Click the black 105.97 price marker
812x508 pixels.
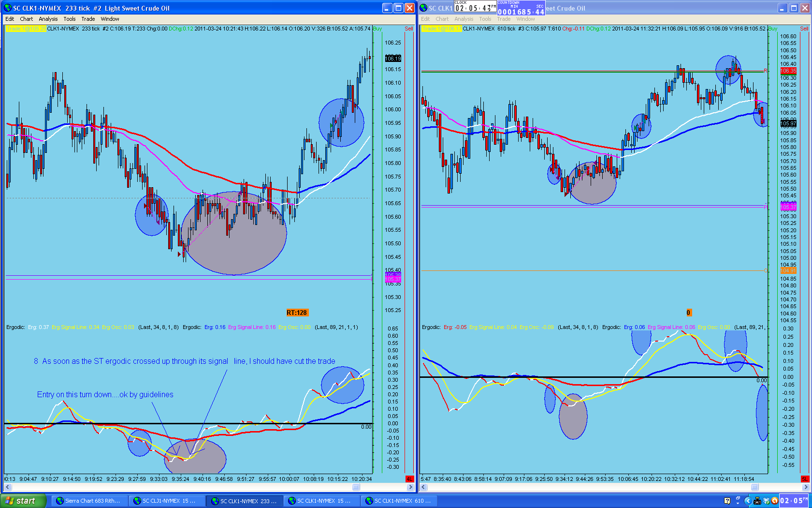click(788, 124)
